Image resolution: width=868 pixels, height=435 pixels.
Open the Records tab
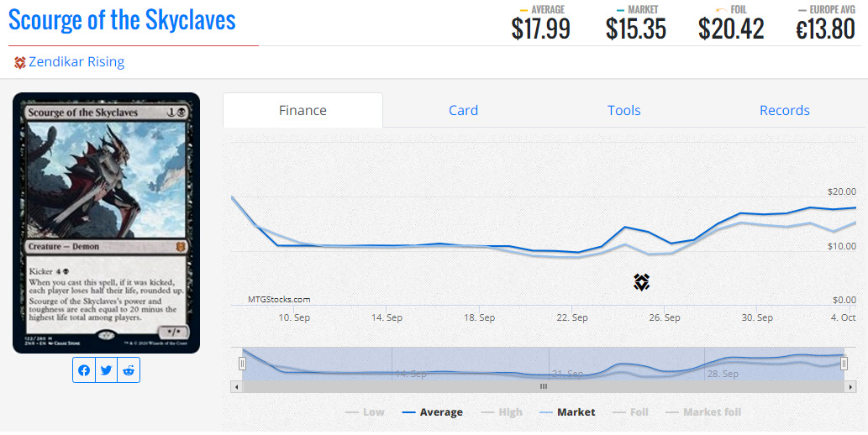(x=784, y=110)
